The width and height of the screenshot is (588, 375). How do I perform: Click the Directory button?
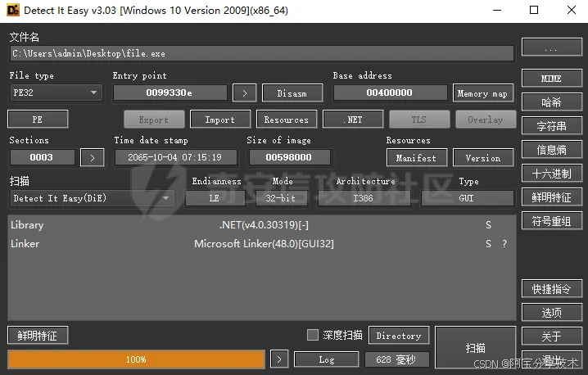[399, 336]
